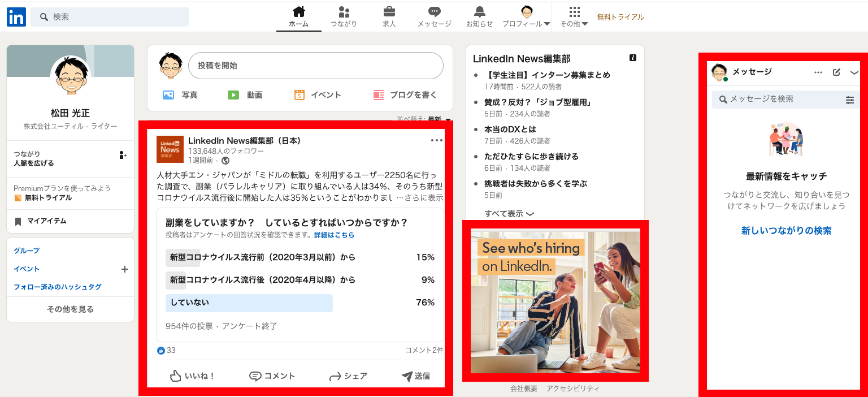
Task: Click the 無料トライアル link in the top bar
Action: click(620, 17)
